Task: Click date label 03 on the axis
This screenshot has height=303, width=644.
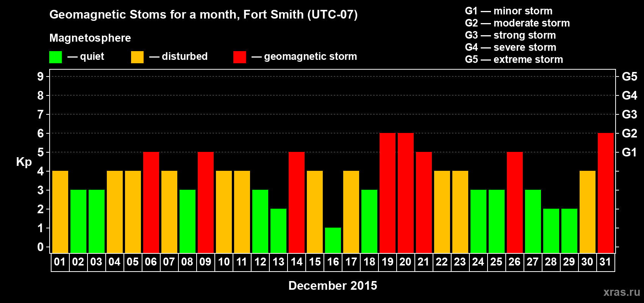Action: (96, 262)
